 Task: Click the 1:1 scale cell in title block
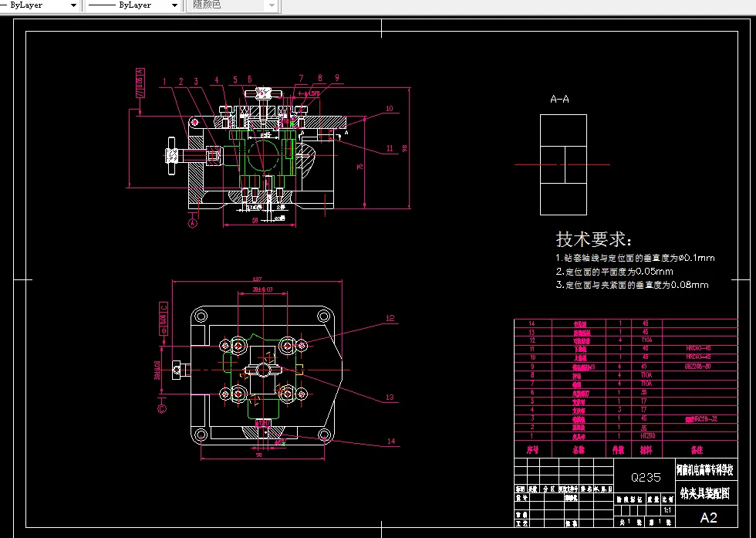pyautogui.click(x=667, y=510)
